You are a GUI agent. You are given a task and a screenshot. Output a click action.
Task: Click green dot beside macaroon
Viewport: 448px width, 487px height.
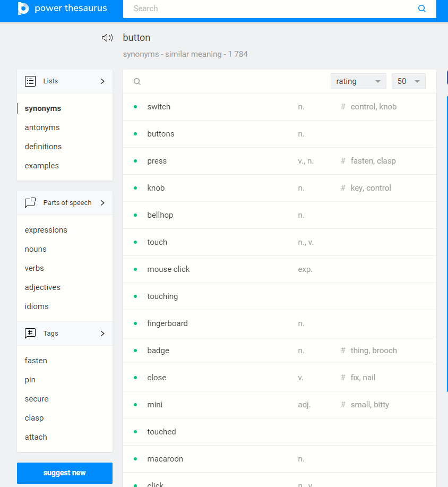click(135, 459)
